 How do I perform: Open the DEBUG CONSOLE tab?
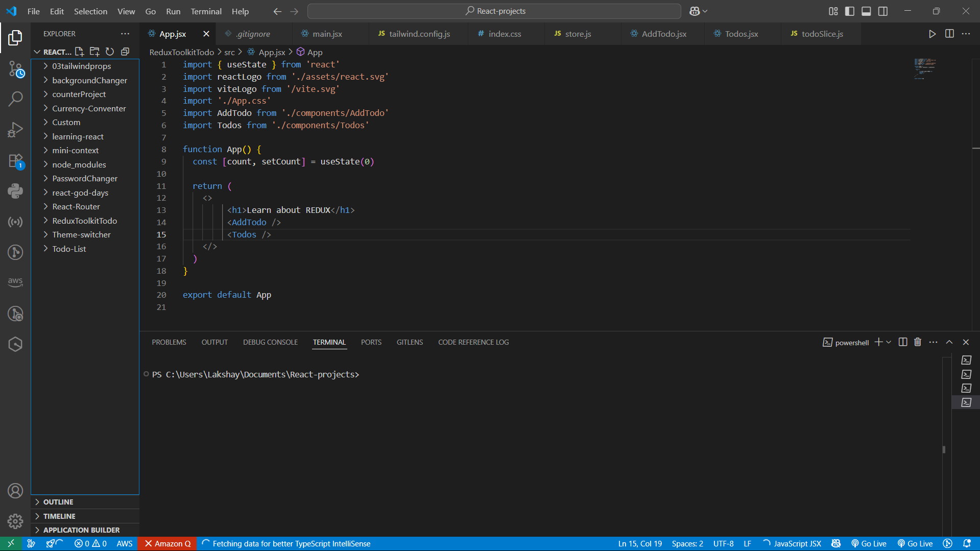tap(270, 342)
